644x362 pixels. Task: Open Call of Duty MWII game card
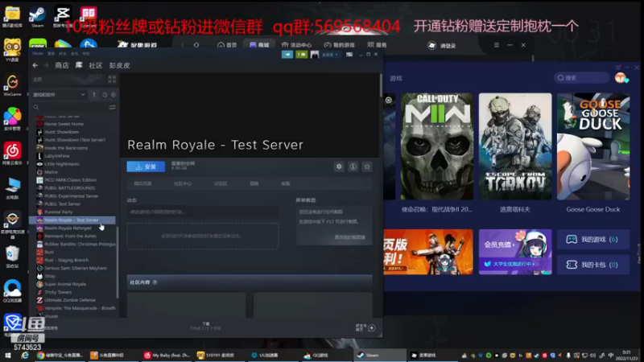[437, 146]
